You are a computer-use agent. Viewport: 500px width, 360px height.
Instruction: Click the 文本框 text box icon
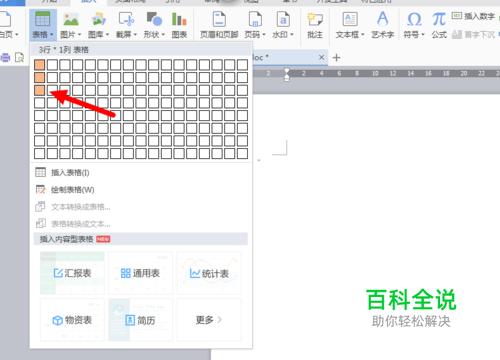pyautogui.click(x=350, y=19)
